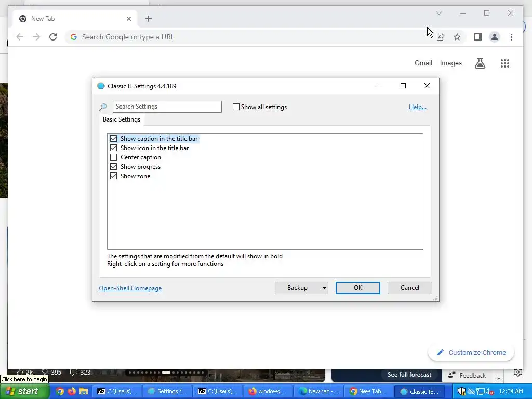Click the Google icon in the address bar
This screenshot has width=532, height=399.
pos(74,37)
